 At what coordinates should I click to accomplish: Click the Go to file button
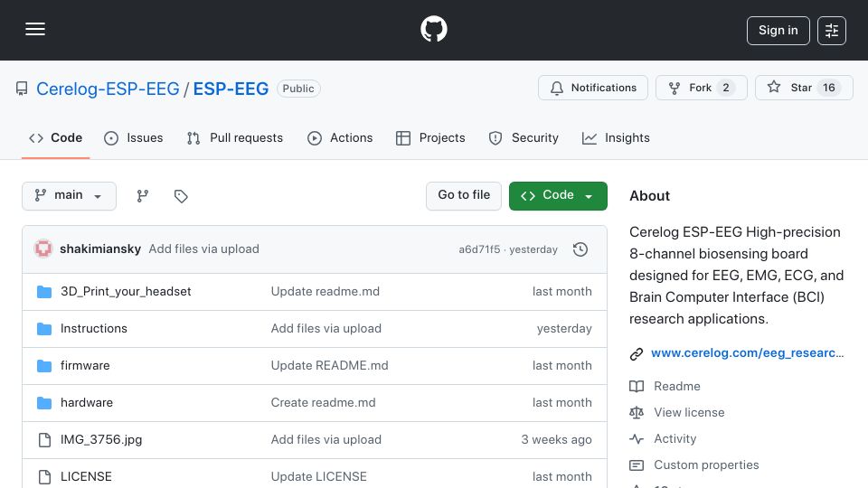464,196
